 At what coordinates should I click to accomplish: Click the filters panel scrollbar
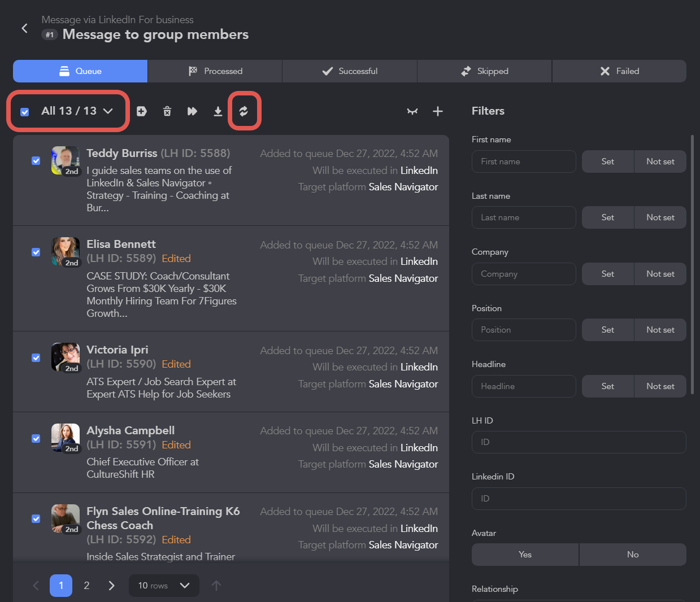click(x=692, y=264)
